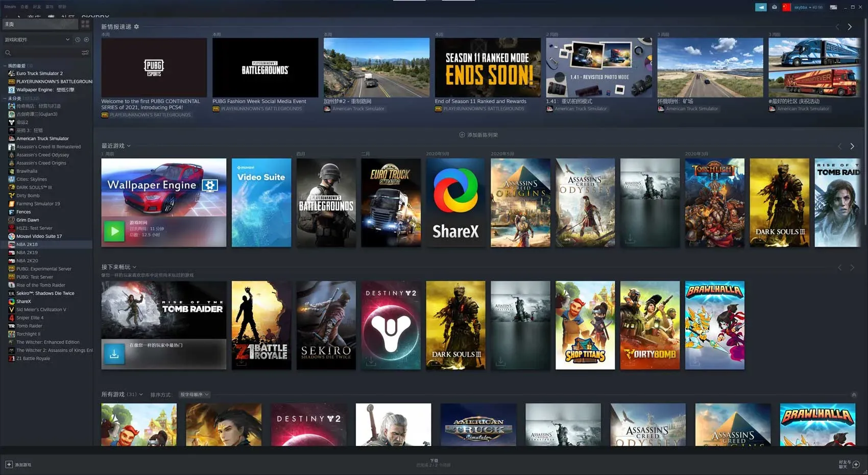Go to previous news page arrow
This screenshot has width=868, height=475.
pyautogui.click(x=837, y=27)
